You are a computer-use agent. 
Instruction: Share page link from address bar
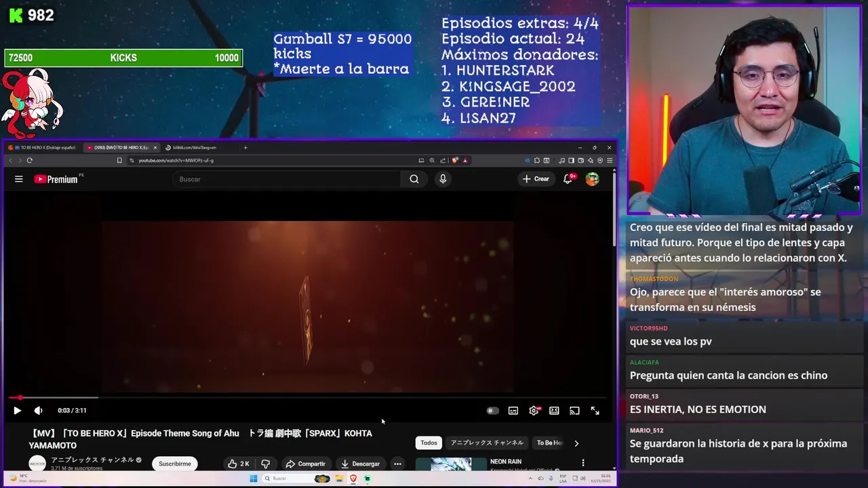click(x=443, y=161)
